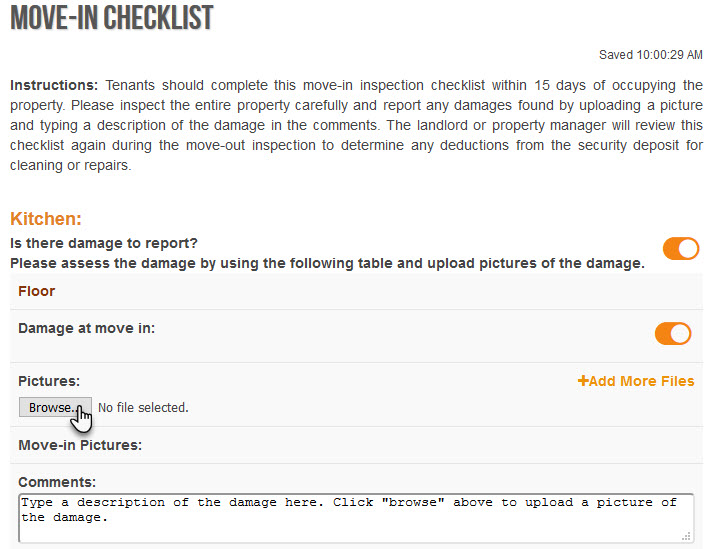Disable the Damage at move in switch
This screenshot has height=549, width=711.
(x=673, y=334)
